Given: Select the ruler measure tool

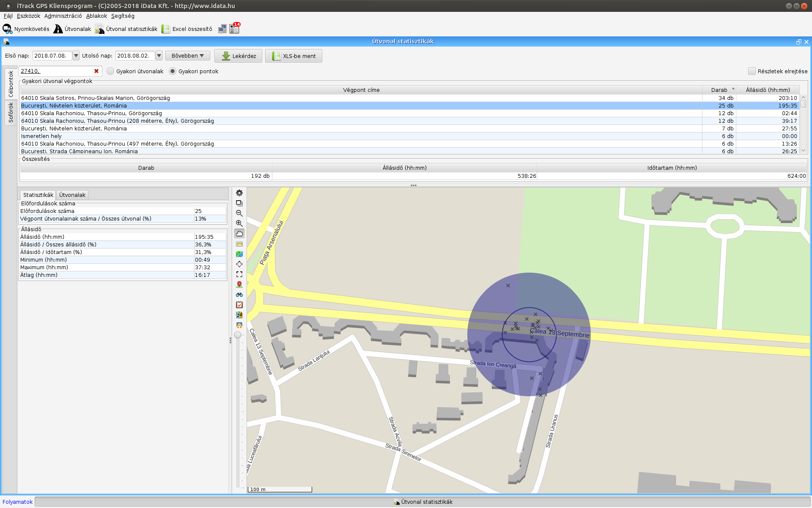Looking at the screenshot, I should [239, 244].
